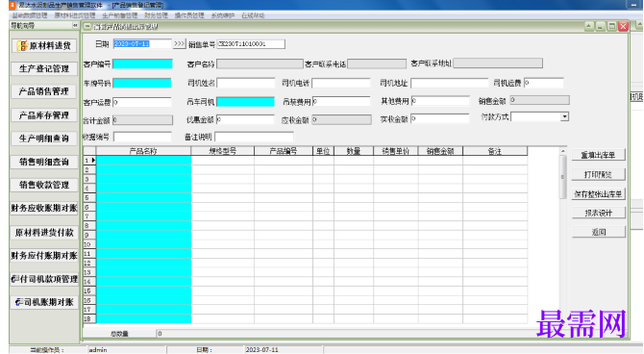Open 原材料进货 from the navigation sidebar

coord(44,45)
